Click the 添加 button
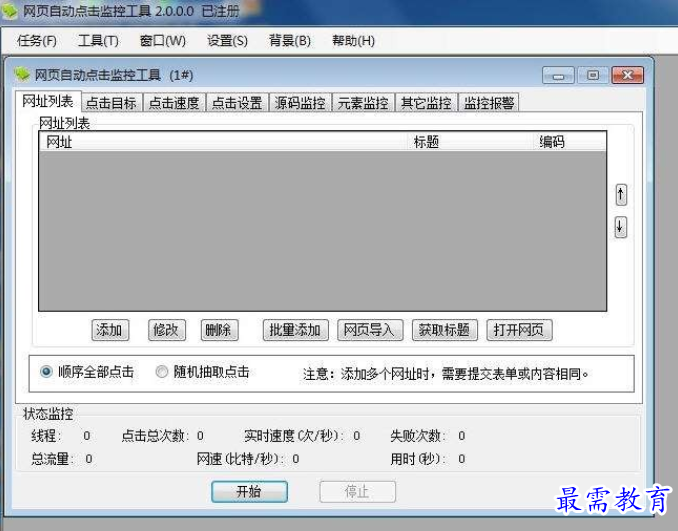Screen dimensions: 678x531 (110, 330)
